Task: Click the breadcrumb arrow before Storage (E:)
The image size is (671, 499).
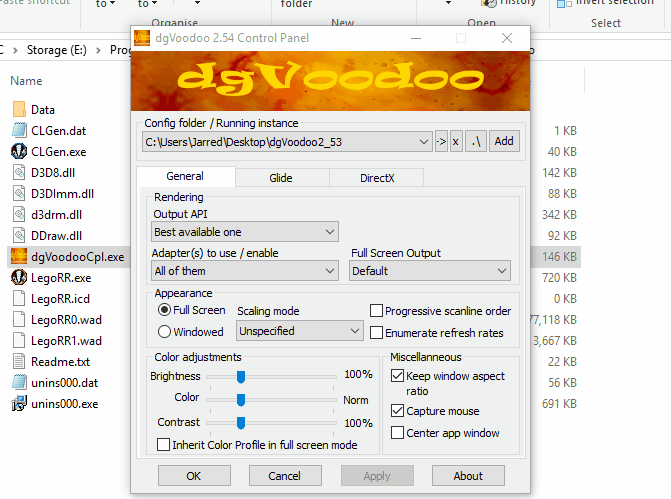Action: point(15,50)
